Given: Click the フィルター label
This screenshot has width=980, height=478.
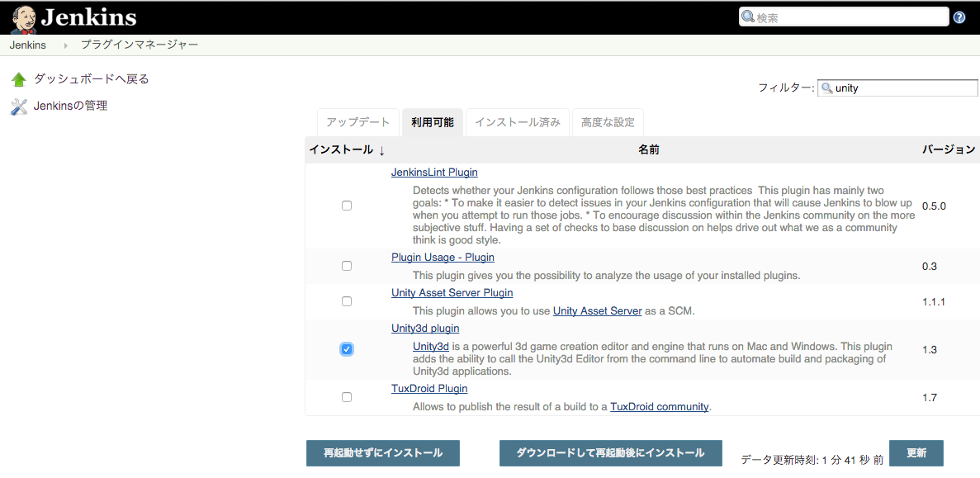Looking at the screenshot, I should pos(786,88).
